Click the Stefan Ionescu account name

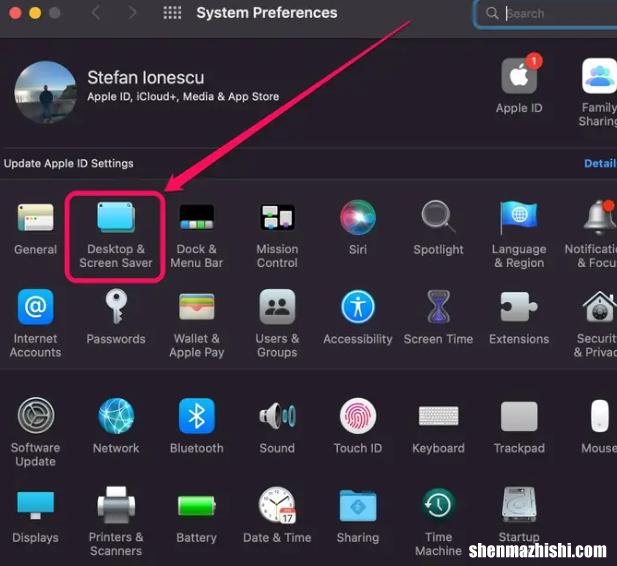point(146,78)
